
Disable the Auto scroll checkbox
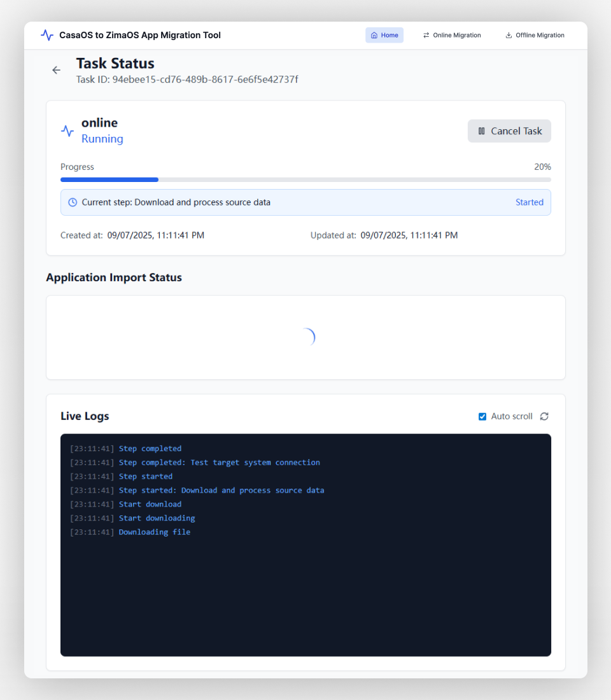482,417
